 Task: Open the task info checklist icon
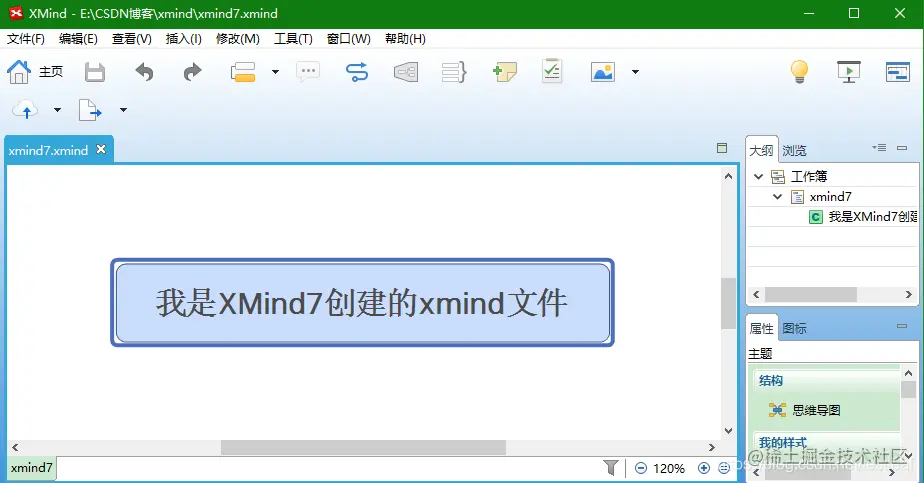pyautogui.click(x=552, y=71)
